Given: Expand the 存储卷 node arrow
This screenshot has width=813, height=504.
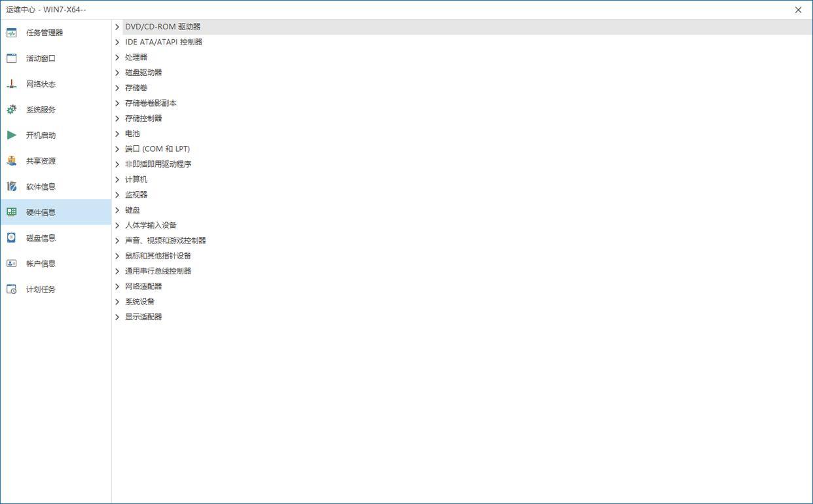Looking at the screenshot, I should pos(117,88).
